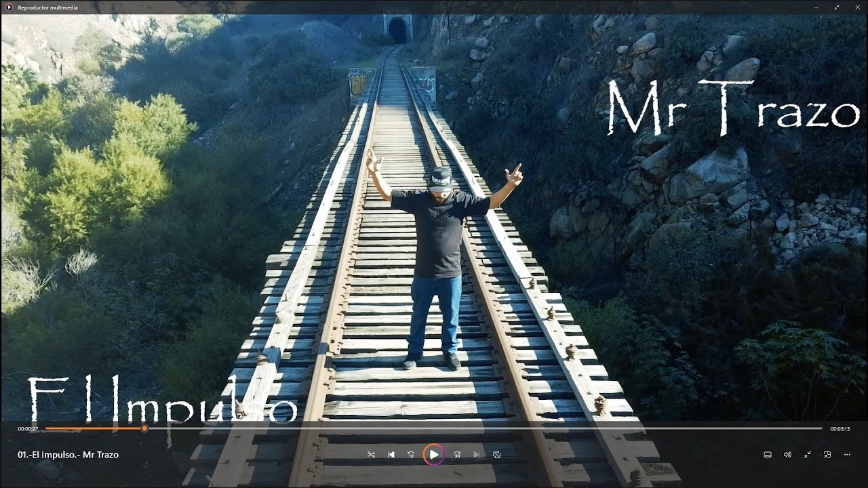Image resolution: width=868 pixels, height=488 pixels.
Task: Go to the previous track
Action: pyautogui.click(x=391, y=455)
